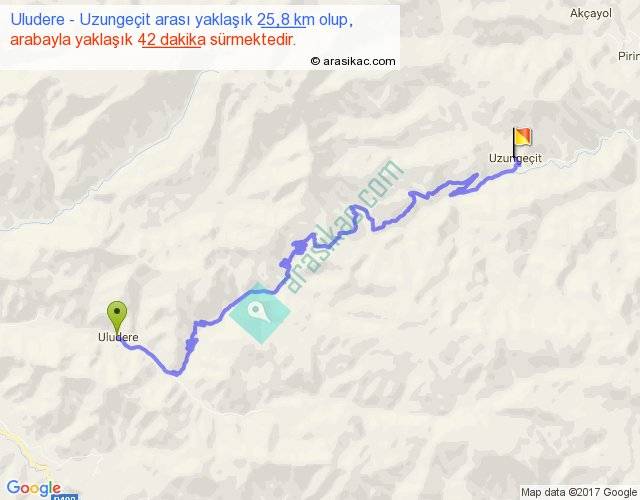The width and height of the screenshot is (640, 500).
Task: Click the partially visible Pirin label
Action: [629, 56]
